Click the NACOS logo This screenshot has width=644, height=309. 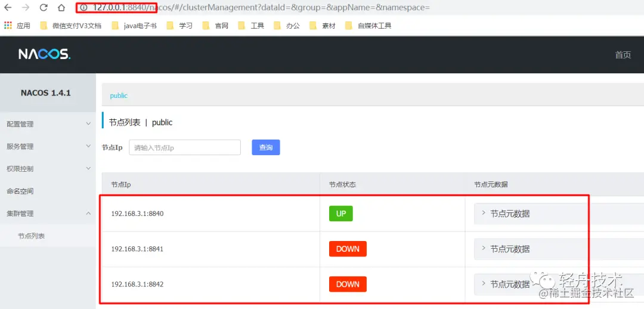(44, 54)
